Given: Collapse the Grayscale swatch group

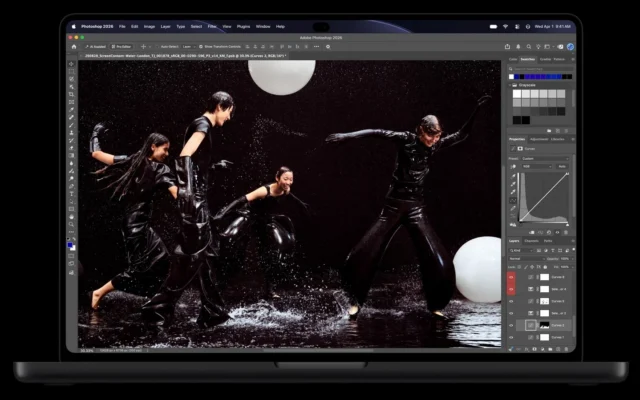Looking at the screenshot, I should pyautogui.click(x=510, y=85).
